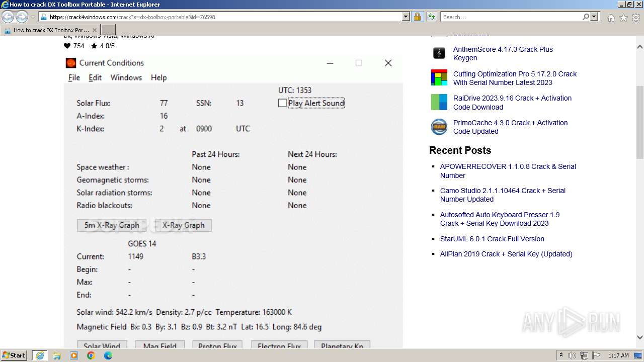
Task: Open Camo Studio 2.1.1.10464 Crack post
Action: 503,195
